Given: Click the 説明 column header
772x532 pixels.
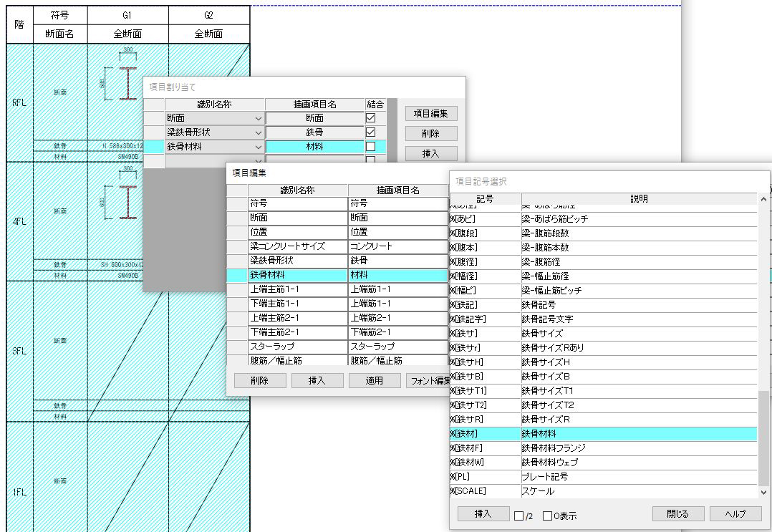Looking at the screenshot, I should point(639,199).
